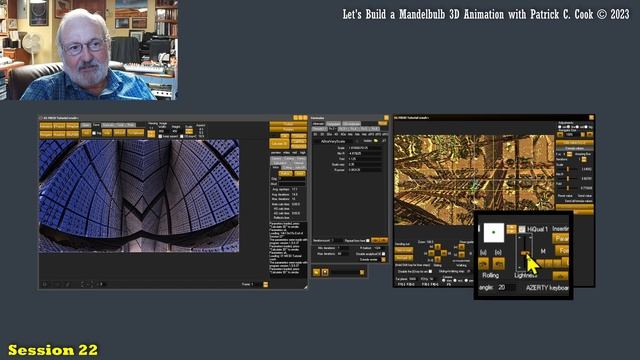Click the Clipboard button under the Save tab
The height and width of the screenshot is (360, 640).
(x=135, y=133)
